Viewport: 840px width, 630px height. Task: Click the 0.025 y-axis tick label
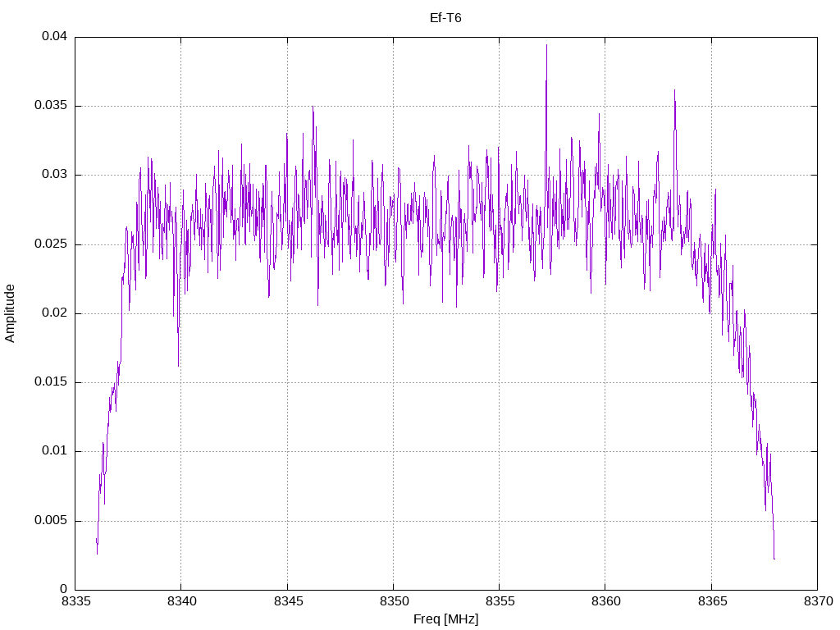51,244
